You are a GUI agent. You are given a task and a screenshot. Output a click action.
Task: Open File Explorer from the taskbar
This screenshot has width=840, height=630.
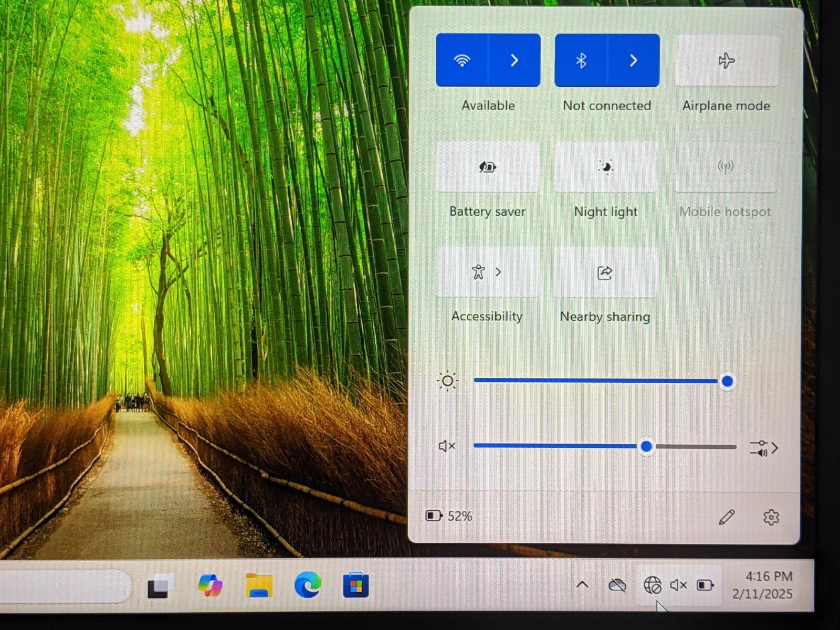(x=259, y=585)
